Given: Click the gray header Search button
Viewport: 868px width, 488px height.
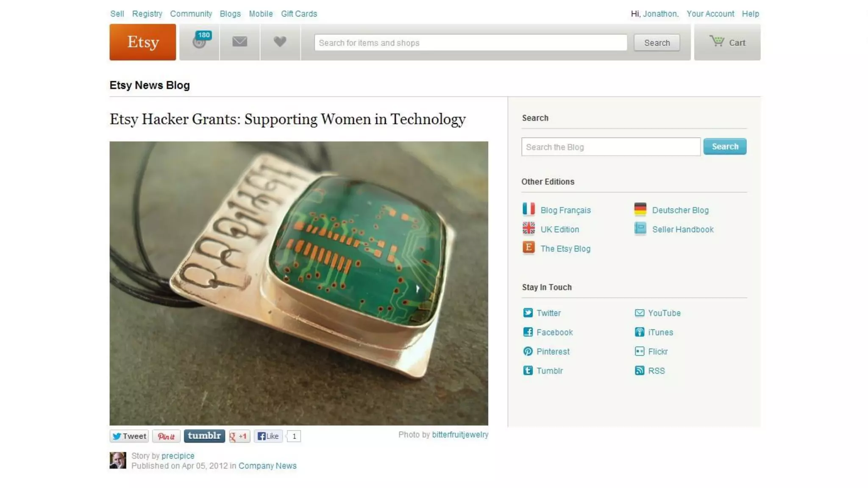Looking at the screenshot, I should pyautogui.click(x=657, y=43).
